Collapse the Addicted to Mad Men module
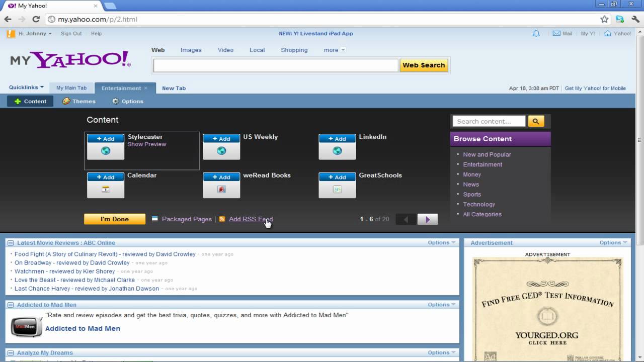The image size is (644, 362). click(11, 305)
